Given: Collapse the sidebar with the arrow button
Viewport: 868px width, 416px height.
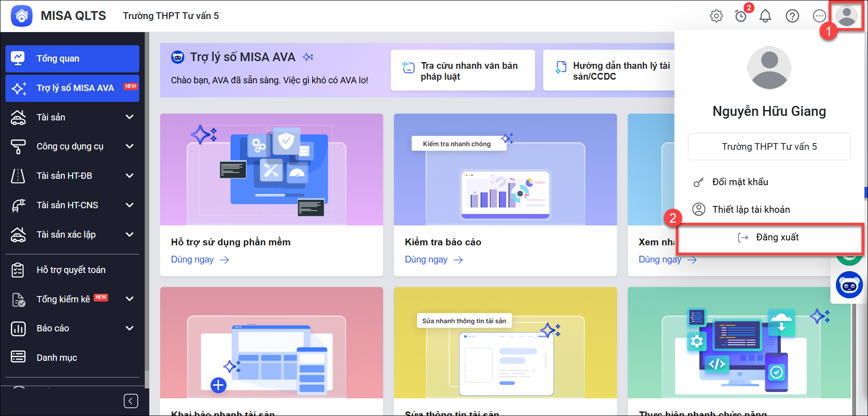Looking at the screenshot, I should pyautogui.click(x=131, y=401).
